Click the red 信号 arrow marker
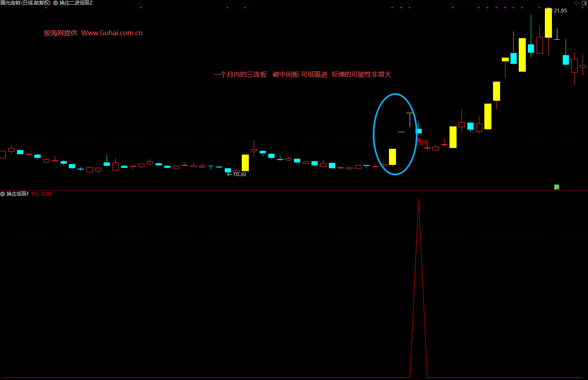 (x=422, y=142)
